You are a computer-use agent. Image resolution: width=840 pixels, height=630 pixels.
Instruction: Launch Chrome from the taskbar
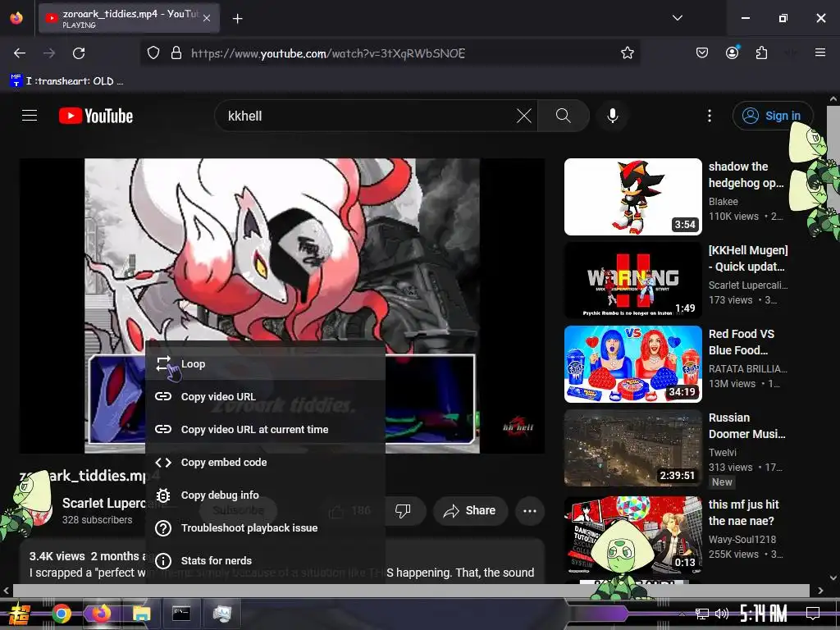[61, 614]
